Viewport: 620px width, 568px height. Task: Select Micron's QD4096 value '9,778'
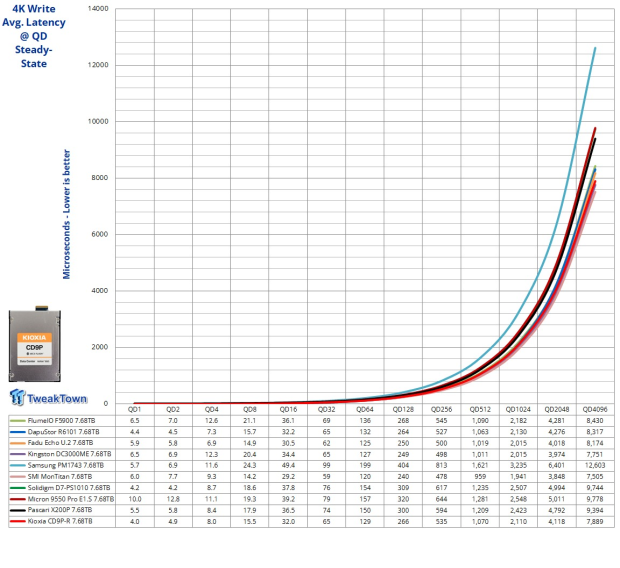pos(595,499)
